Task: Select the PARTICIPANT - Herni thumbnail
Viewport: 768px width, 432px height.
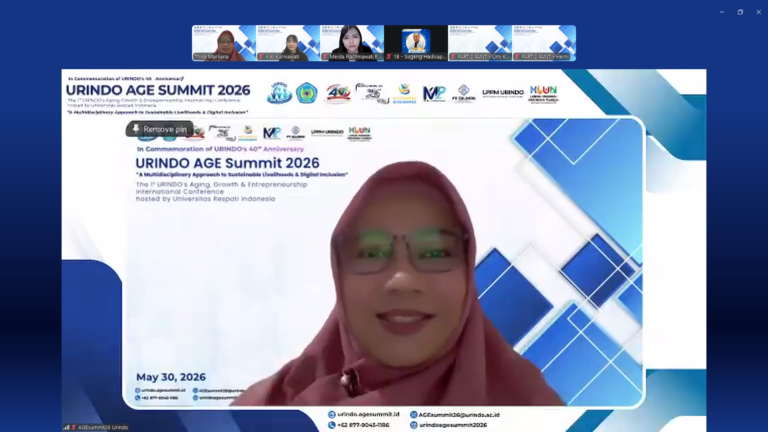Action: 544,43
